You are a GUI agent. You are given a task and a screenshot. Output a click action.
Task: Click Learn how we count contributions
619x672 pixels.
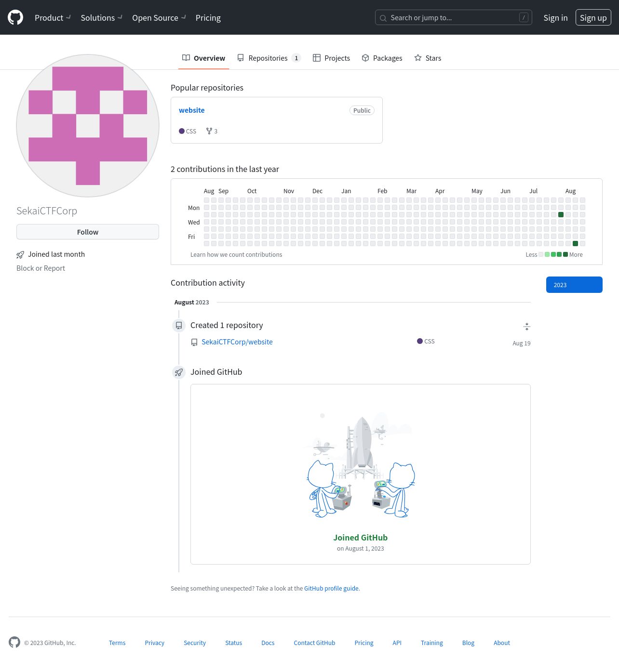236,255
